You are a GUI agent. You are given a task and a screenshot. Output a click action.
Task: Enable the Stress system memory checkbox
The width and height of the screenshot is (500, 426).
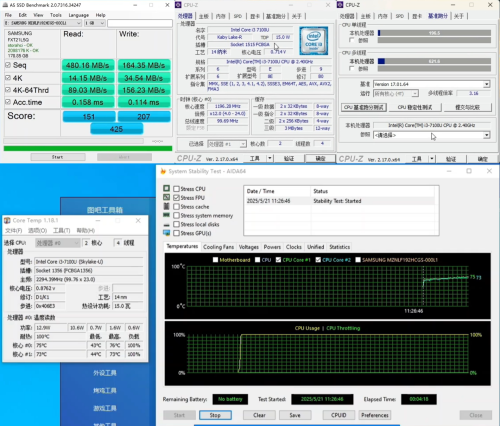[176, 216]
